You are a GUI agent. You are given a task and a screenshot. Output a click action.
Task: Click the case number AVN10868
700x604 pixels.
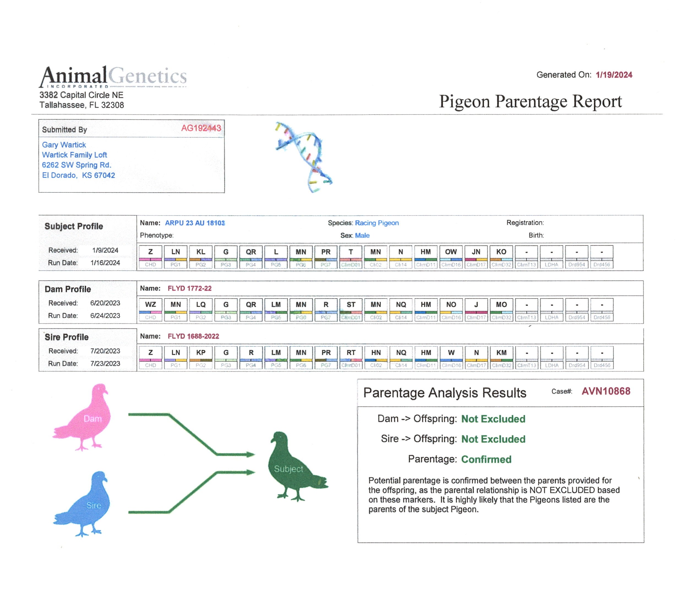[606, 391]
